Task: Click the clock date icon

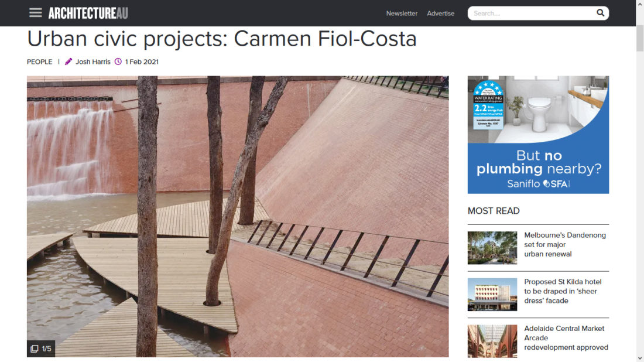Action: click(x=118, y=62)
